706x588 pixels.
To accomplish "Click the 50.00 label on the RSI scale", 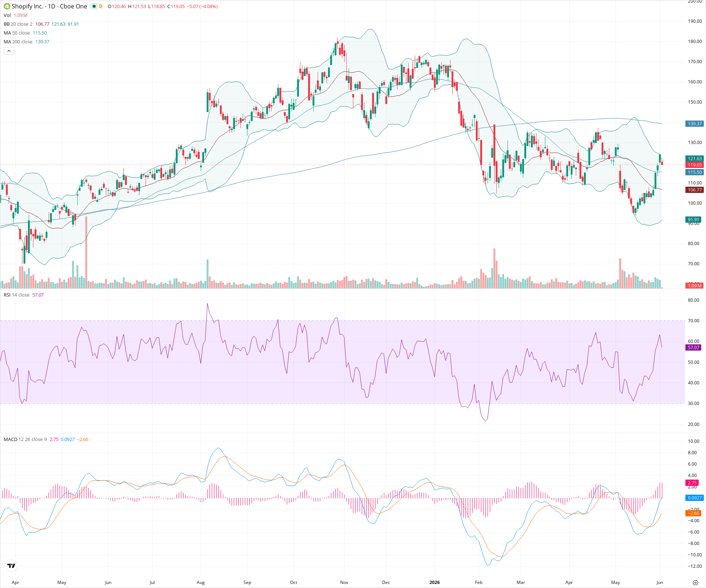I will 693,362.
